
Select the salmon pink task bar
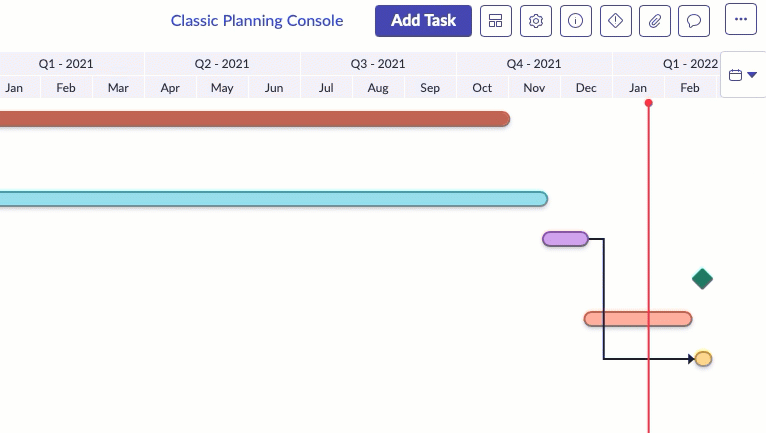click(638, 319)
